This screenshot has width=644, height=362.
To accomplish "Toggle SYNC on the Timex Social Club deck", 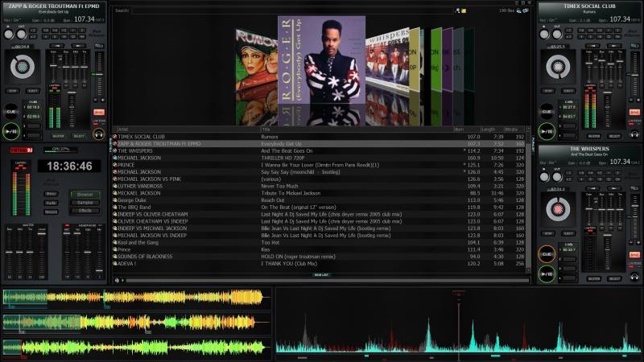I will pos(635,112).
